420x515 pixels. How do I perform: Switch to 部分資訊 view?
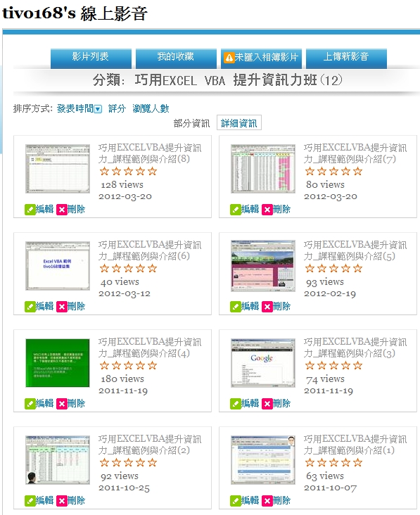[192, 124]
